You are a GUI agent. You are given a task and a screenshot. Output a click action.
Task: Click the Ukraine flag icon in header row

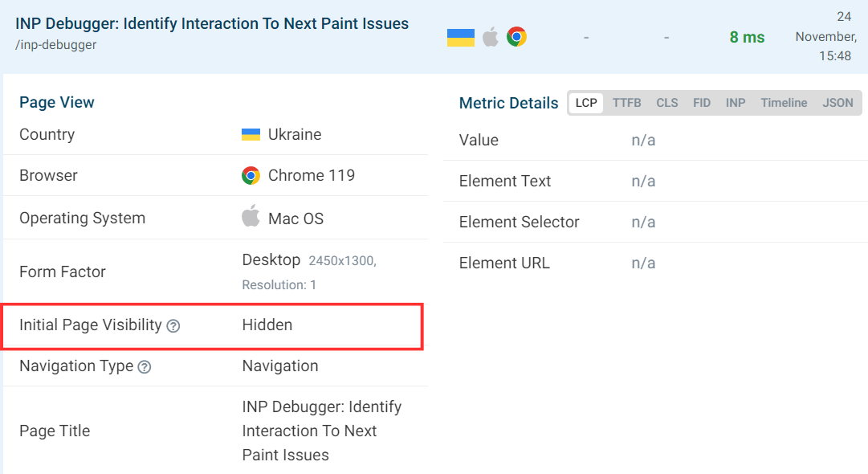pos(461,37)
